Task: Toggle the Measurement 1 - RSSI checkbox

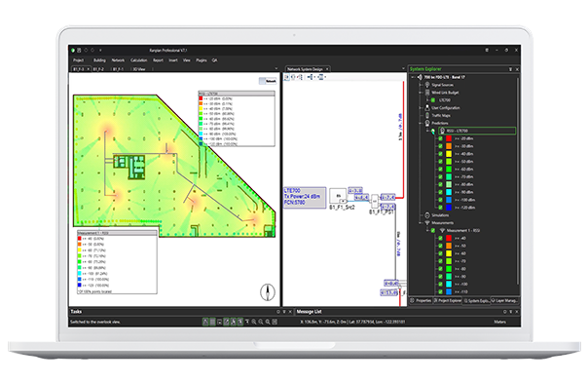Action: click(x=433, y=230)
